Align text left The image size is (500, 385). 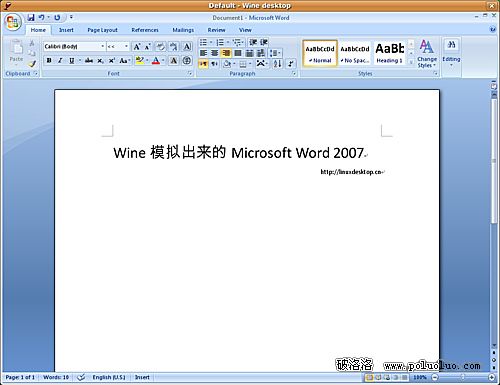click(203, 53)
